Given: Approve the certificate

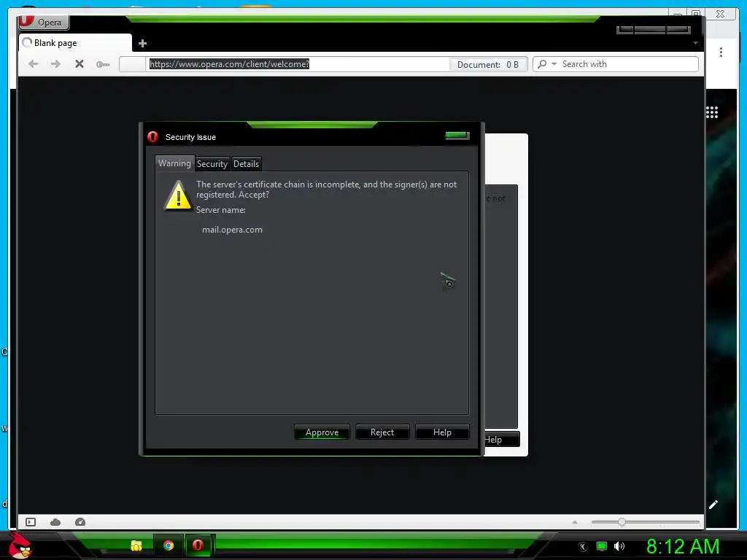Looking at the screenshot, I should point(322,432).
